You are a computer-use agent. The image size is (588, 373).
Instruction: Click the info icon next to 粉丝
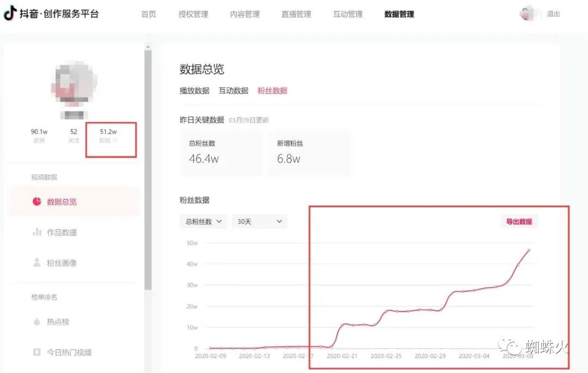click(115, 140)
